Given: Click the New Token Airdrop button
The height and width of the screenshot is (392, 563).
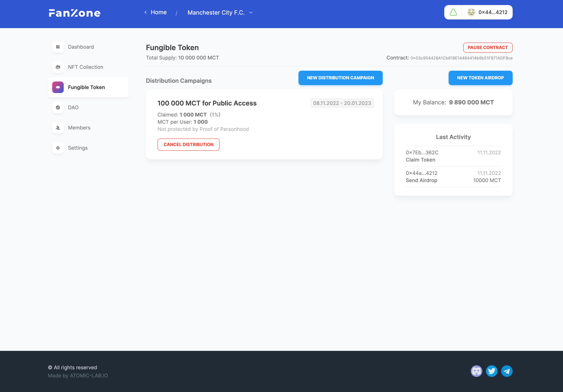Looking at the screenshot, I should [x=480, y=78].
